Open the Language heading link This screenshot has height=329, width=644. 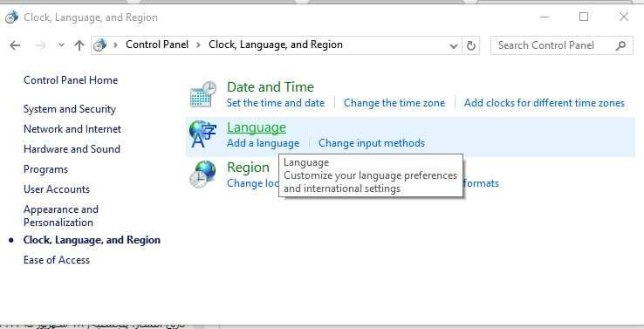pos(257,127)
